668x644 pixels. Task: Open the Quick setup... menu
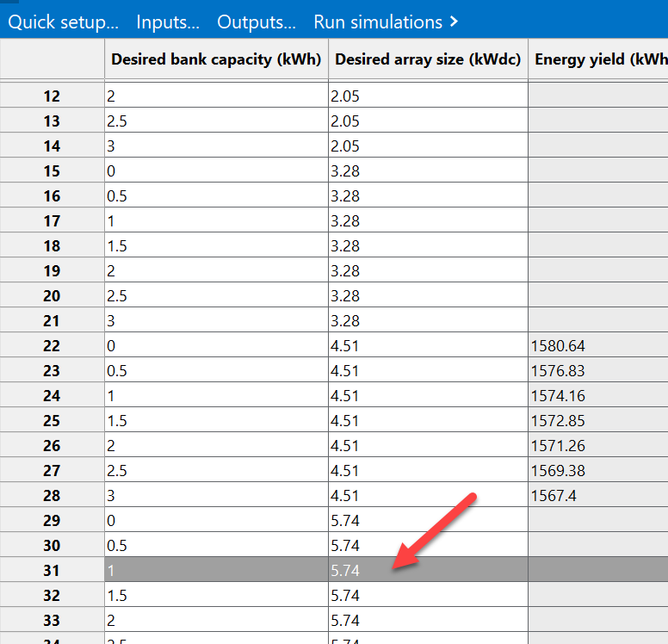coord(64,22)
